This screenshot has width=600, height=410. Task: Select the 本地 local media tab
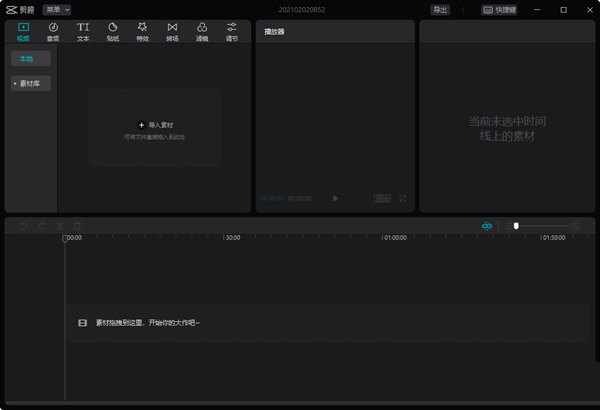click(x=31, y=59)
